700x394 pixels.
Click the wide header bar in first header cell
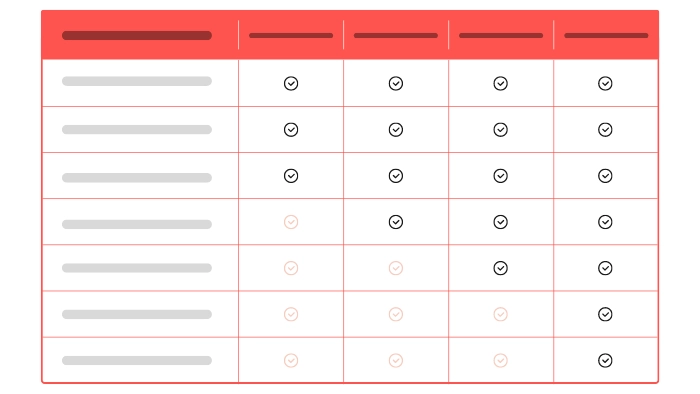pyautogui.click(x=137, y=35)
